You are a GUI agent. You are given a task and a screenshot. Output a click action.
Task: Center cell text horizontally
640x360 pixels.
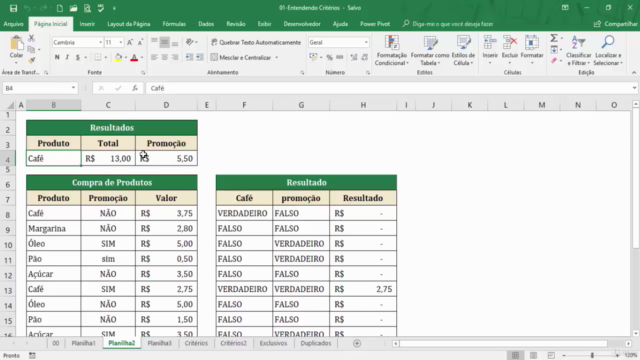164,58
